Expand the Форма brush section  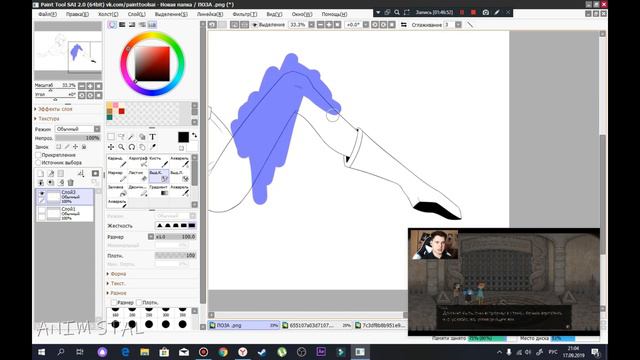point(118,274)
